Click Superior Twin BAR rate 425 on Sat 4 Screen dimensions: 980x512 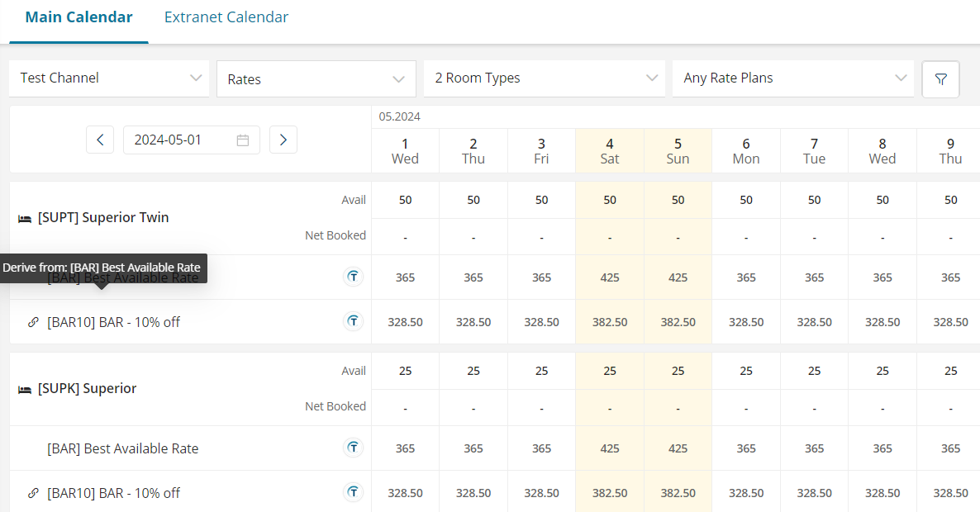(609, 277)
